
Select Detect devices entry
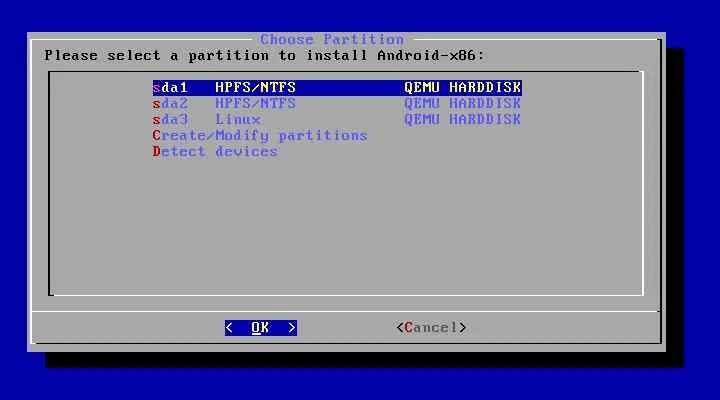point(215,152)
